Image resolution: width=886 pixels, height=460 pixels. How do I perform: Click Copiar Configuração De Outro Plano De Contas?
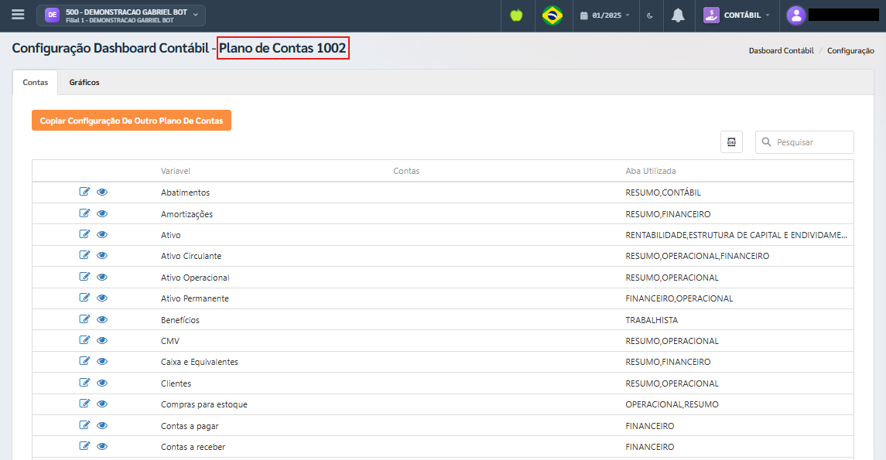[131, 120]
